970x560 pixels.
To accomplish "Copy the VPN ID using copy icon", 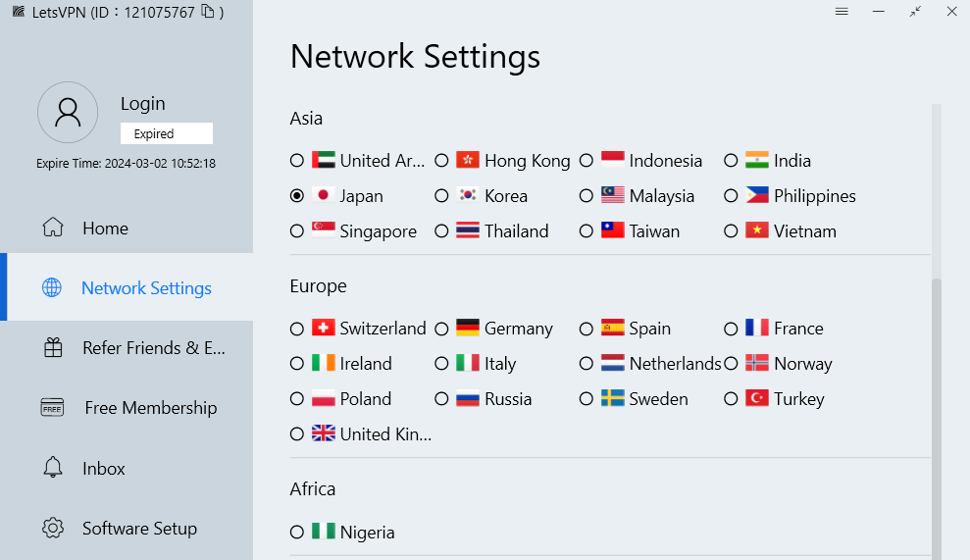I will 207,12.
